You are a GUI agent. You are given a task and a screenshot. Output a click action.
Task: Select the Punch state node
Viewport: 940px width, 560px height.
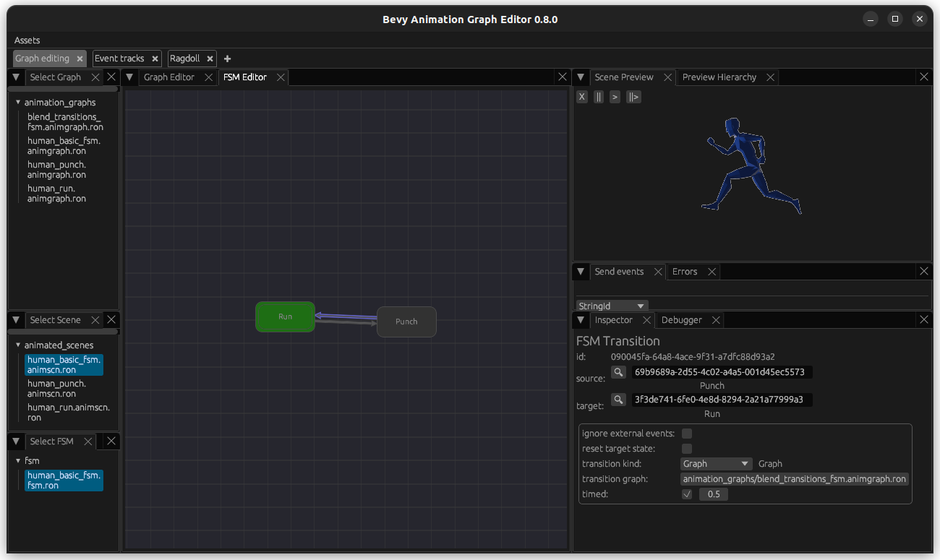[406, 322]
